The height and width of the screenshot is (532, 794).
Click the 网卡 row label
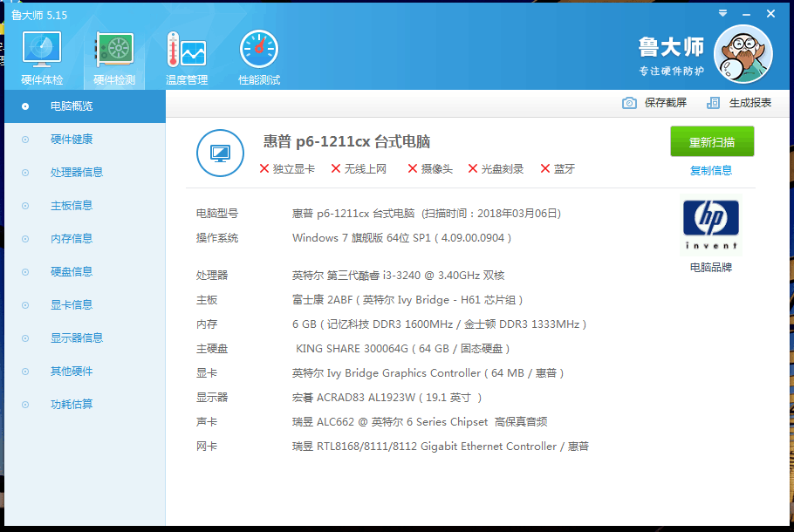pos(207,447)
